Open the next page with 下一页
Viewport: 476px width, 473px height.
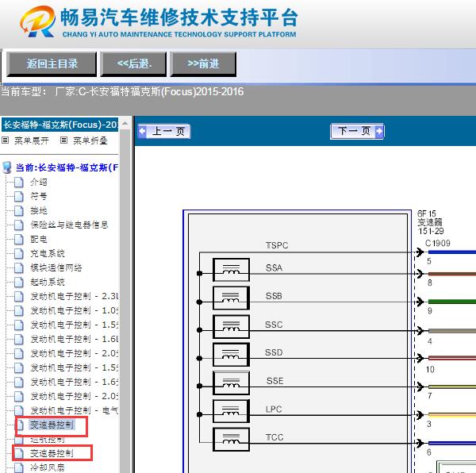pyautogui.click(x=357, y=132)
